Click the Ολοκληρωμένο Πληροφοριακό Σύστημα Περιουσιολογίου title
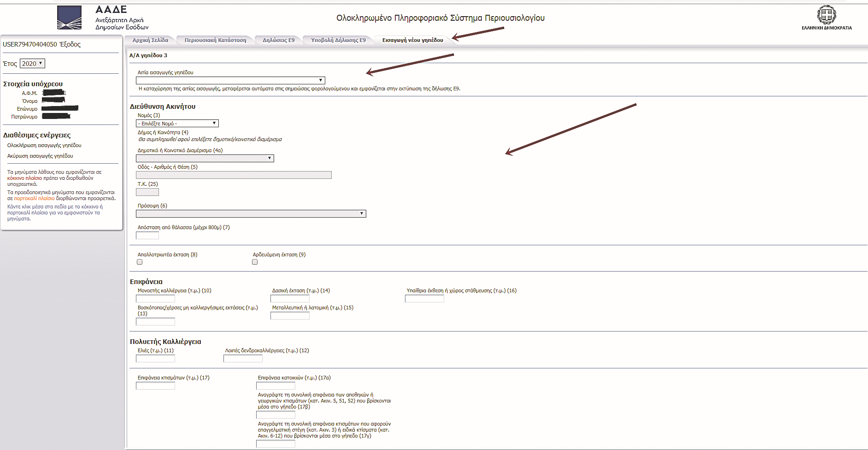 click(440, 18)
